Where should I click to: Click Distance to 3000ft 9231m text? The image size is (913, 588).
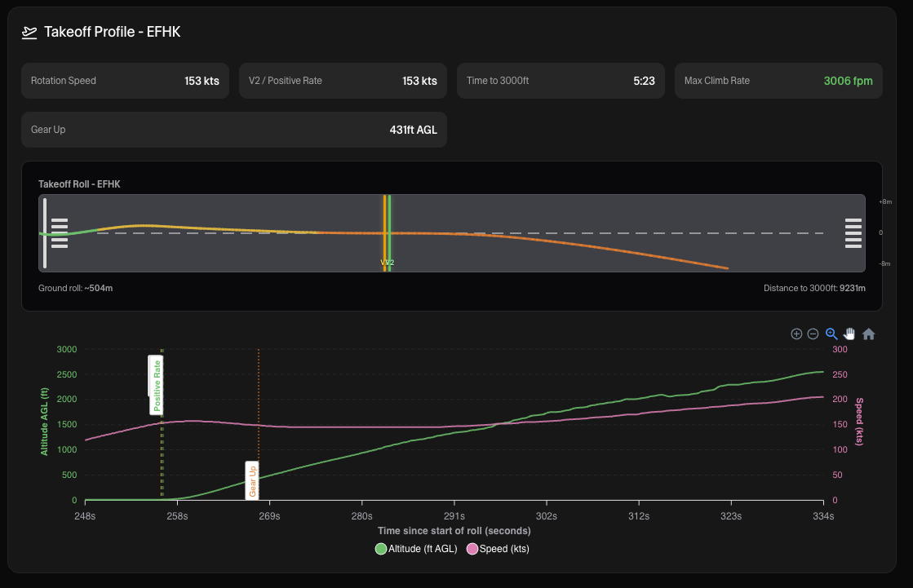tap(814, 288)
